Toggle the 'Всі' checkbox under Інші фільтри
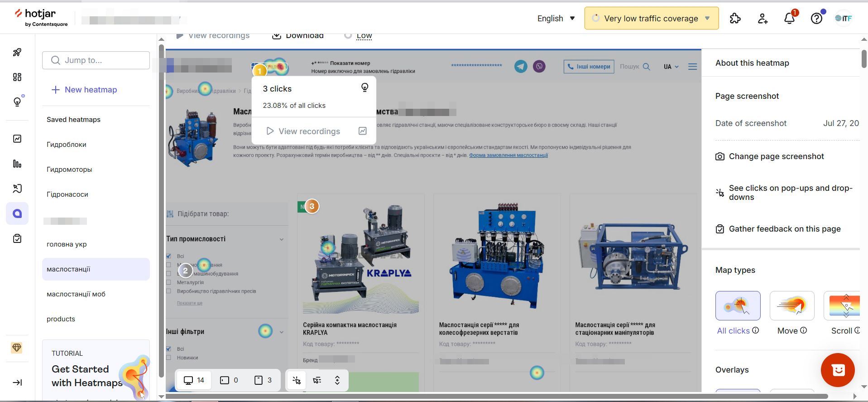The image size is (868, 402). point(168,349)
